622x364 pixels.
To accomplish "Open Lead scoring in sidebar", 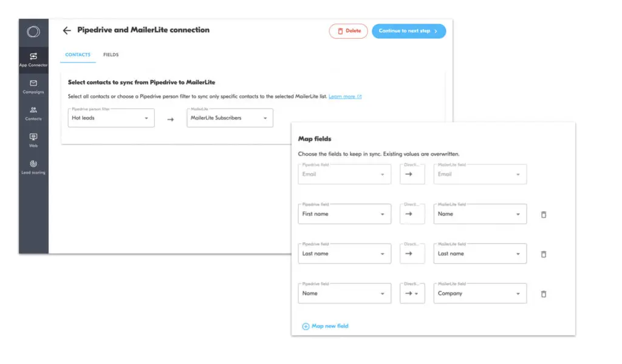I will coord(33,167).
